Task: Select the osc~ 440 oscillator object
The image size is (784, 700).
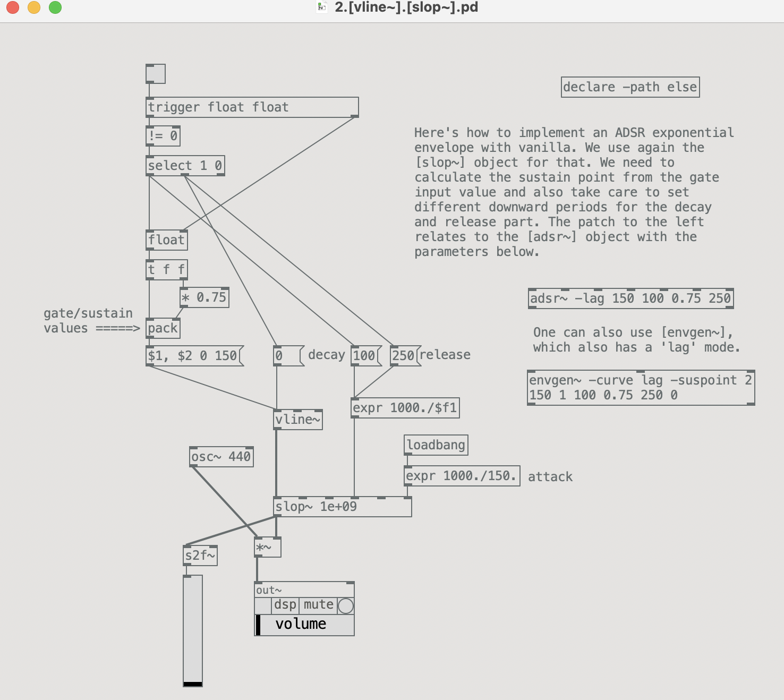Action: (221, 457)
